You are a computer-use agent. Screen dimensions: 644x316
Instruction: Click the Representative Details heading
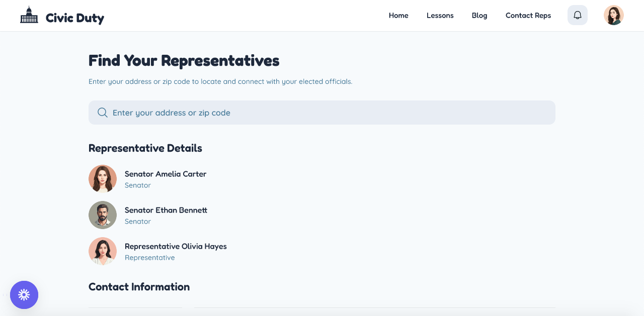(x=145, y=148)
